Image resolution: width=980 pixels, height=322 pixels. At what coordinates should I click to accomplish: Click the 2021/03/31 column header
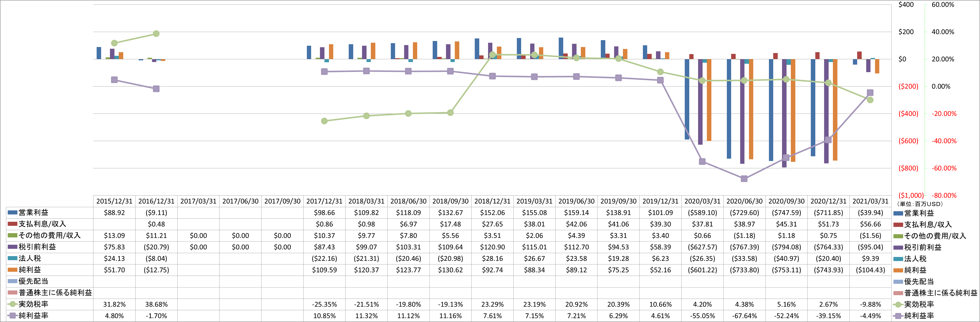click(x=870, y=201)
